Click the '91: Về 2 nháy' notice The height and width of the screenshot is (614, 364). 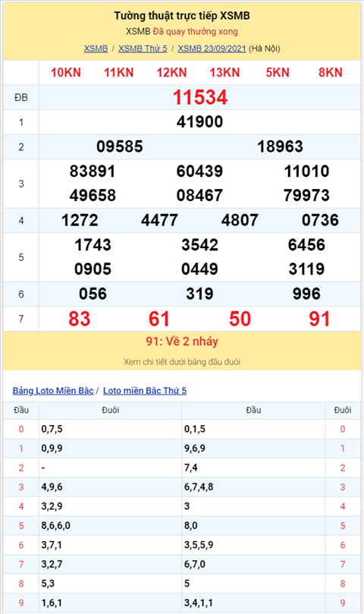(182, 341)
